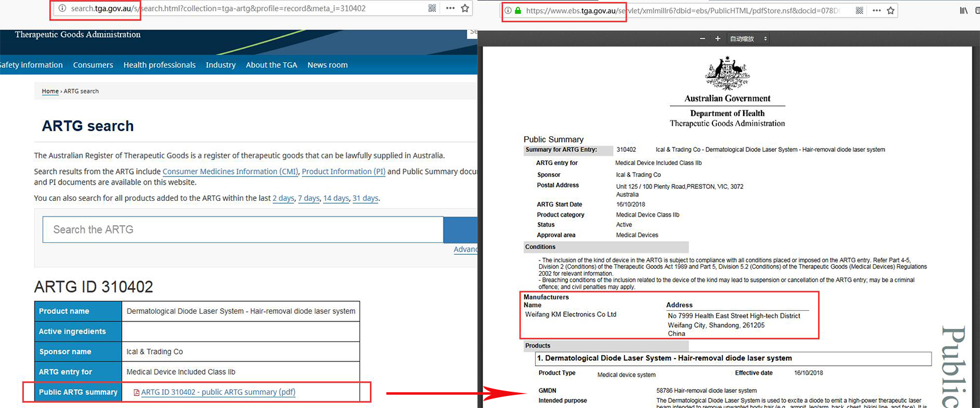Click Product name table header cell
Image resolution: width=980 pixels, height=408 pixels.
coord(78,311)
